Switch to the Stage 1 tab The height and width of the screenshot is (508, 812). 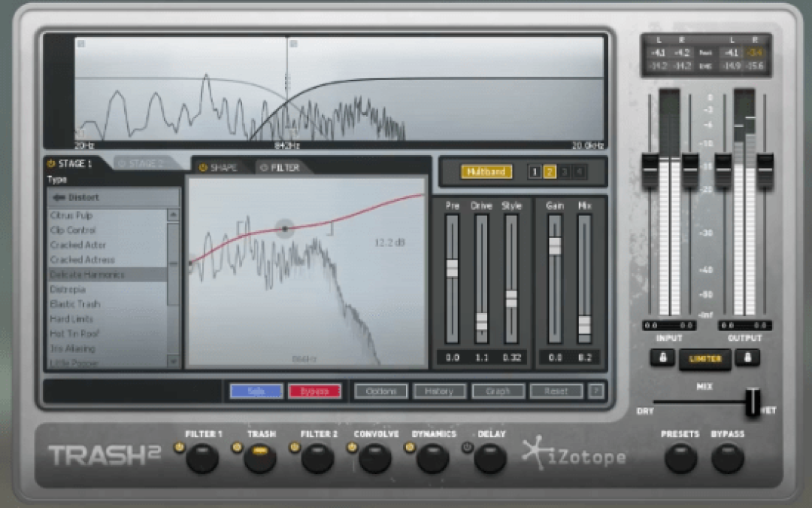[x=75, y=164]
